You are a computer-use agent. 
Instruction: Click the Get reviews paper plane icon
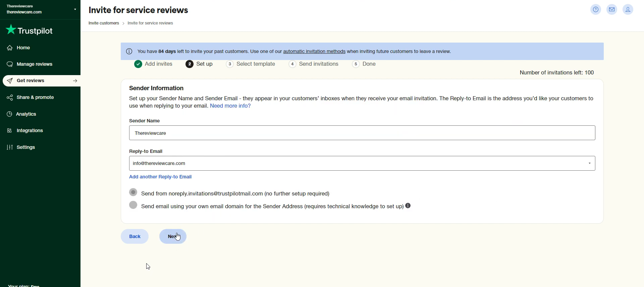[10, 81]
